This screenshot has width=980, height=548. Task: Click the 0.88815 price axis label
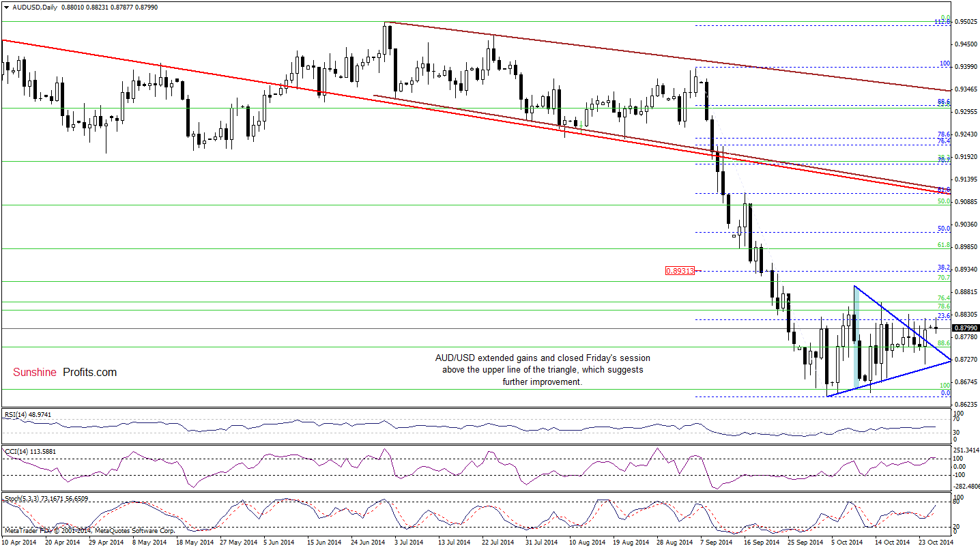point(966,292)
